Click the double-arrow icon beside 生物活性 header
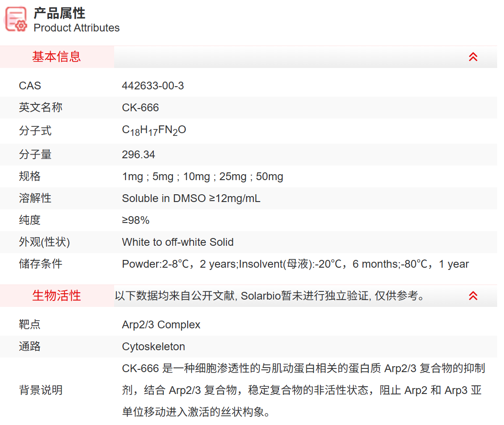Image resolution: width=504 pixels, height=425 pixels. (473, 295)
